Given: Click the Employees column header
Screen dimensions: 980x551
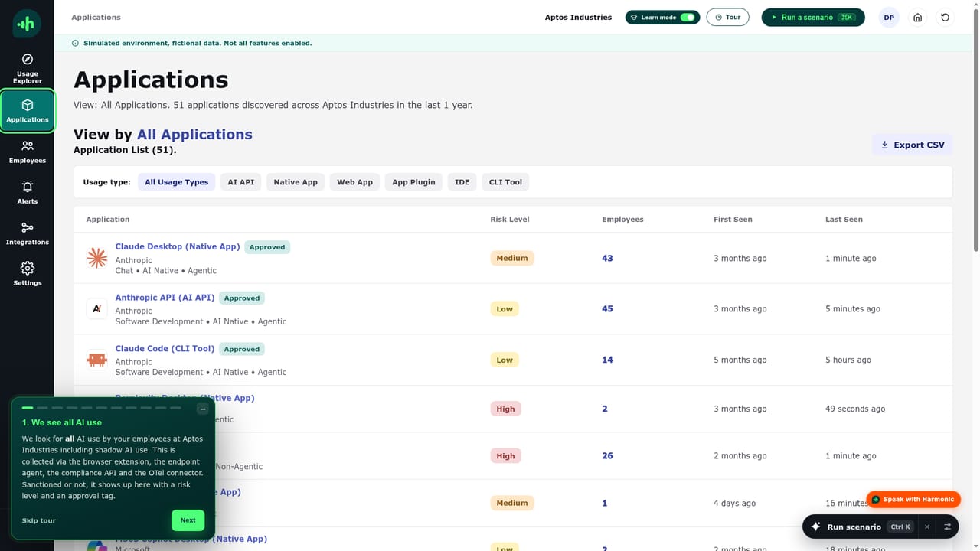Looking at the screenshot, I should [x=622, y=220].
